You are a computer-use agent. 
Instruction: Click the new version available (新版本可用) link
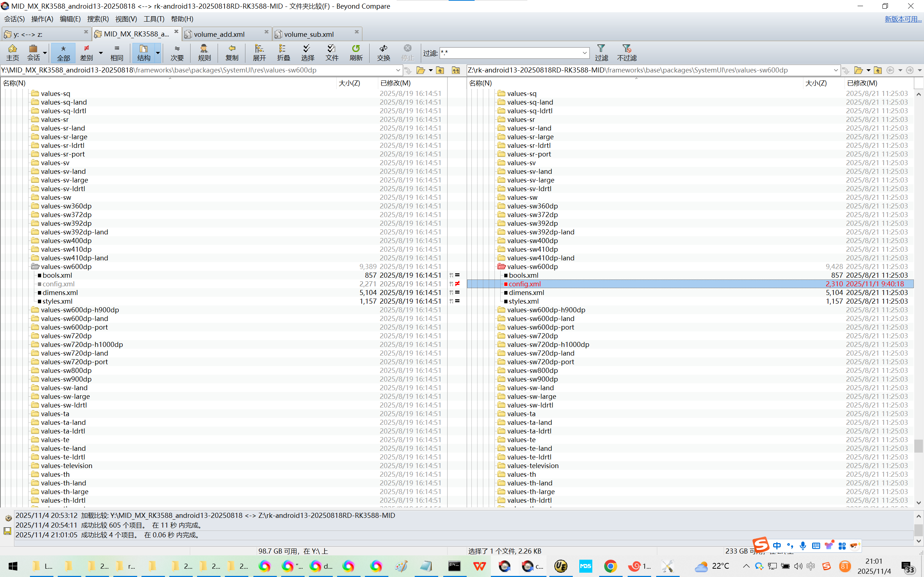tap(903, 19)
